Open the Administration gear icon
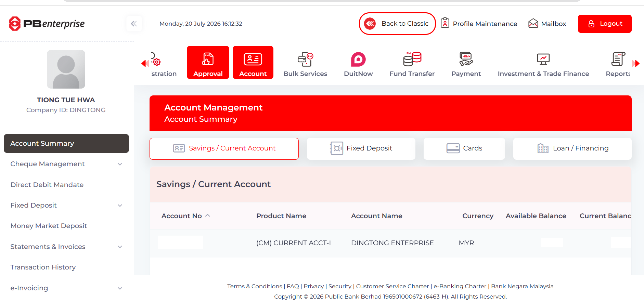Viewport: 644px width, 303px height. point(155,59)
